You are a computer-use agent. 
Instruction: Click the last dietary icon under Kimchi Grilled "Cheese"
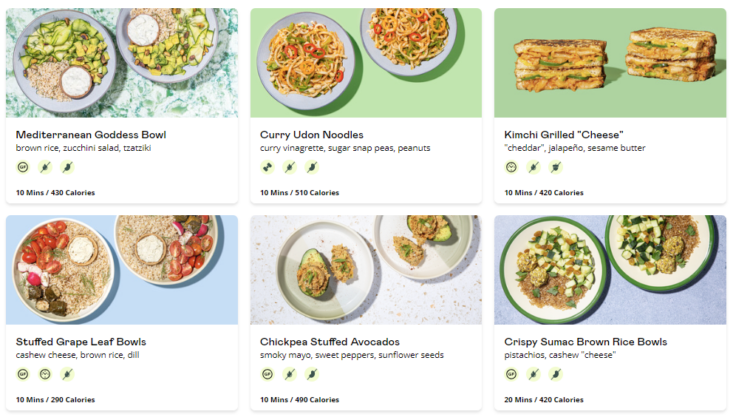pyautogui.click(x=556, y=167)
